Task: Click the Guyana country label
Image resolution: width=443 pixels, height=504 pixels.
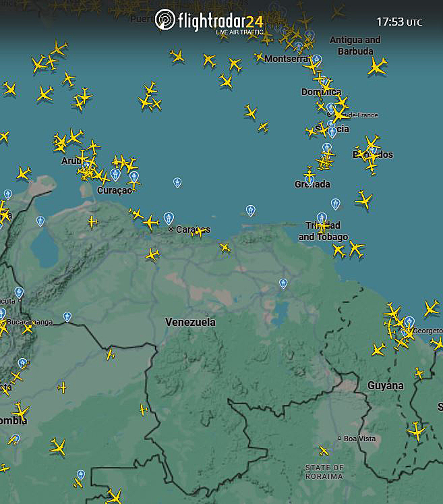Action: click(386, 386)
